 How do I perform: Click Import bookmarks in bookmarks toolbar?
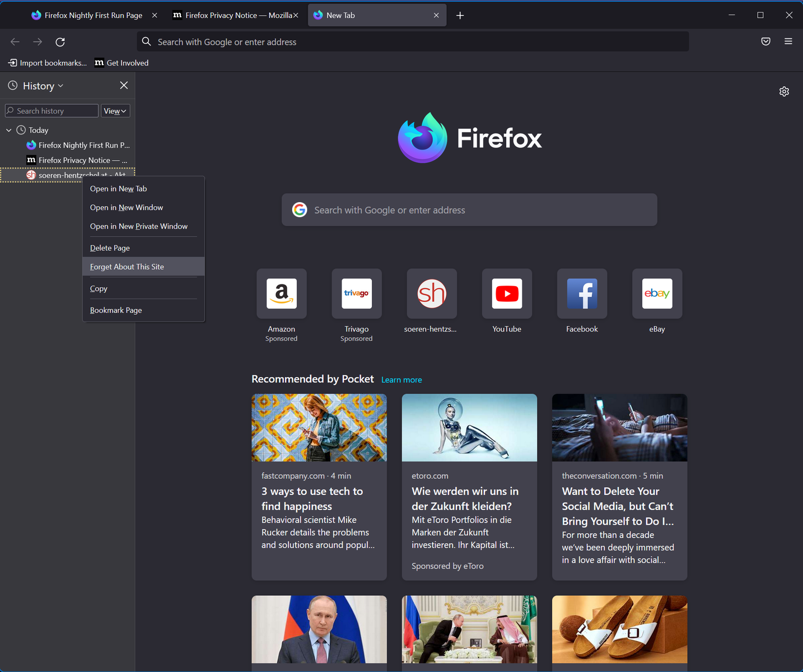tap(48, 63)
